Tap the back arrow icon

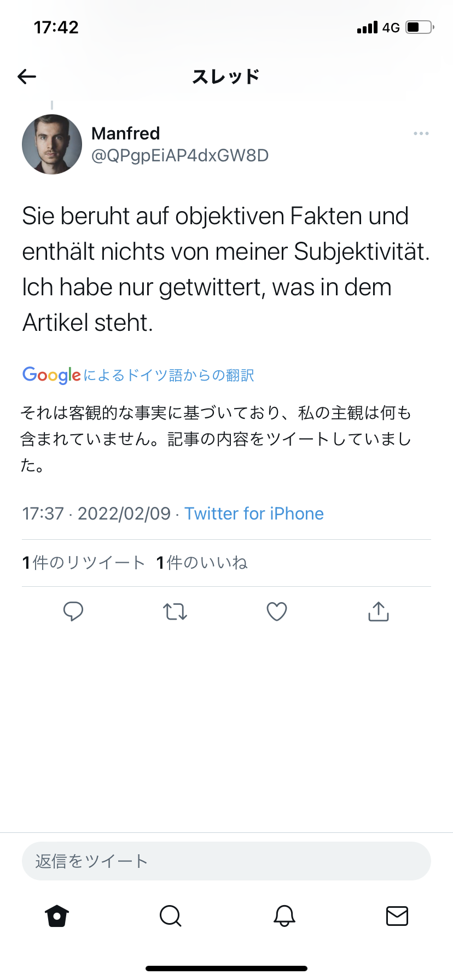[x=27, y=77]
